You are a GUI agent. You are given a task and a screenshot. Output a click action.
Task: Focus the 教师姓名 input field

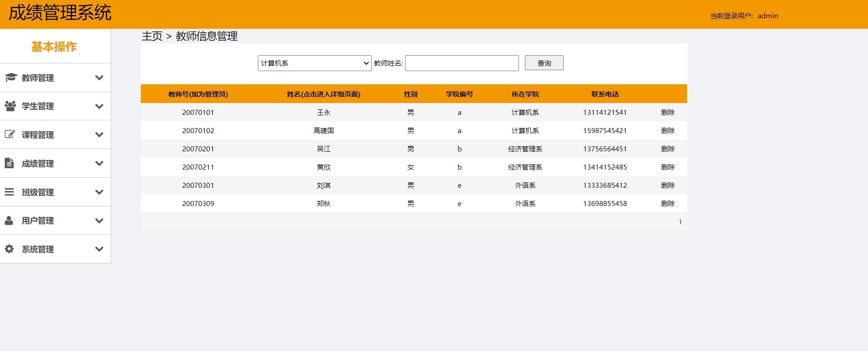pos(462,63)
